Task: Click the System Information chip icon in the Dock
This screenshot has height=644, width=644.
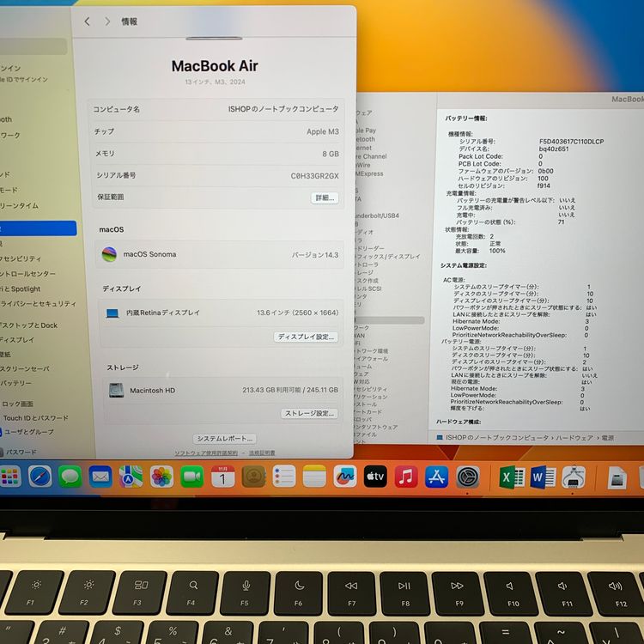Action: (574, 477)
